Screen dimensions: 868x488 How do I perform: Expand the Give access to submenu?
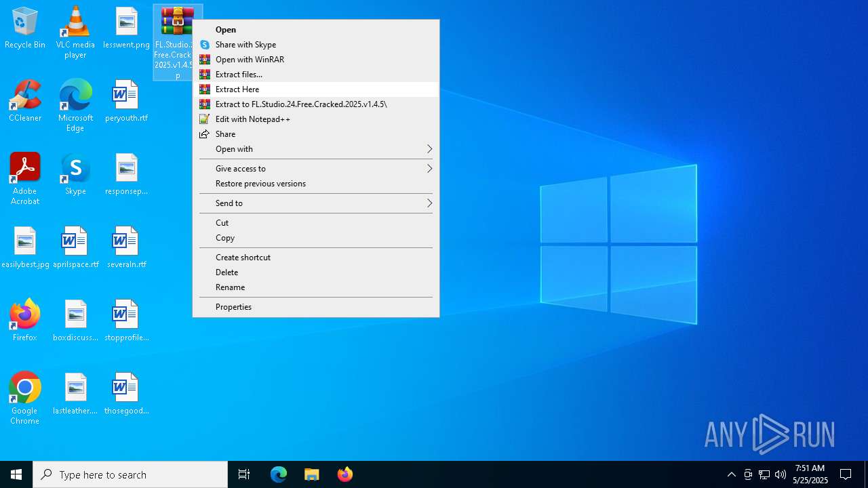(316, 169)
